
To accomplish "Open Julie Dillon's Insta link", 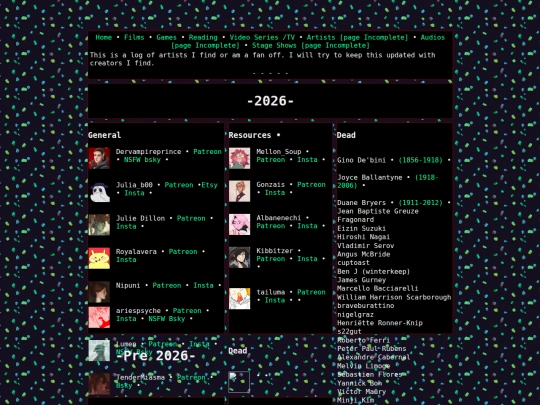I will [x=126, y=226].
